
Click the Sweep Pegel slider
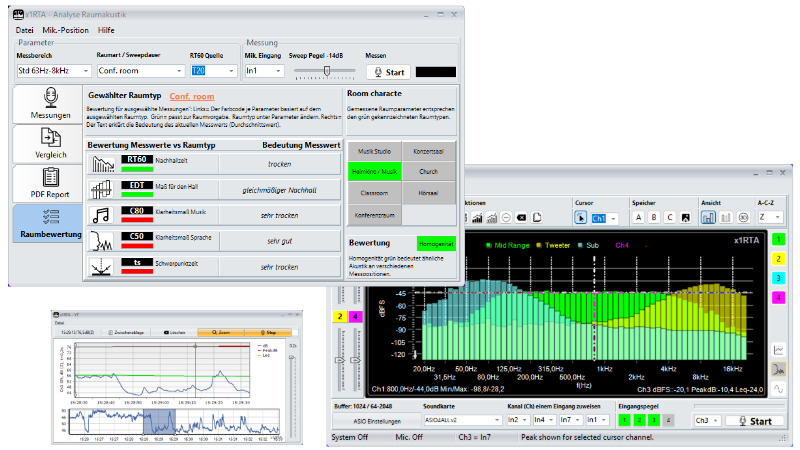click(325, 72)
